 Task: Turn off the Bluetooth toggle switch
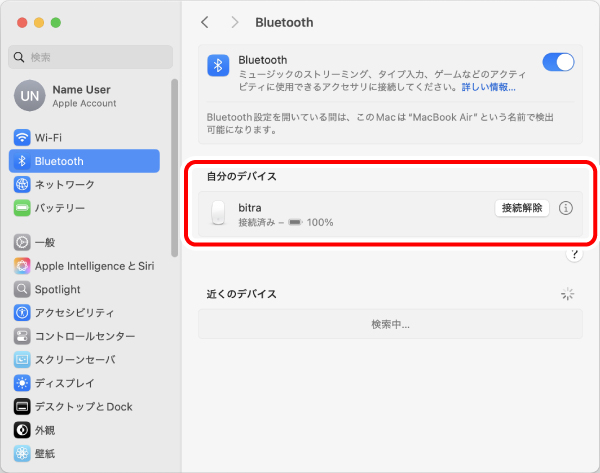pos(558,62)
